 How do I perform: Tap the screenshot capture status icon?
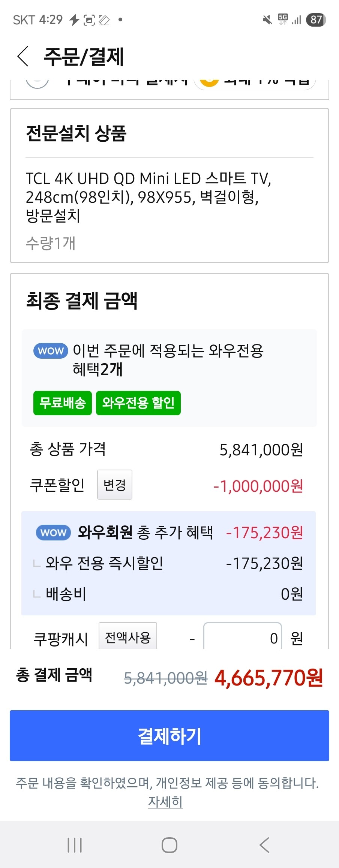[x=89, y=20]
